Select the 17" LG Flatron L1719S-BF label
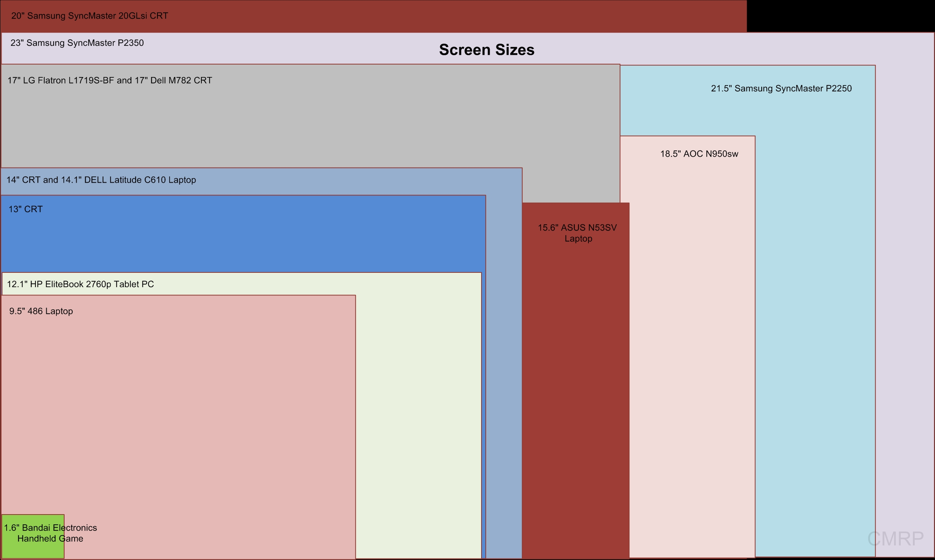Screen dimensions: 935x560 point(110,80)
